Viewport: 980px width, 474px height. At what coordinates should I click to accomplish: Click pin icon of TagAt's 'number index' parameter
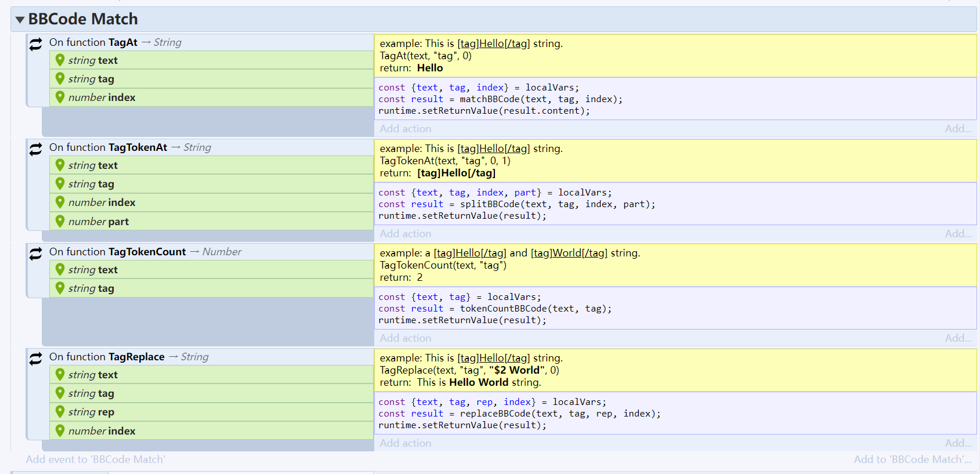coord(60,97)
